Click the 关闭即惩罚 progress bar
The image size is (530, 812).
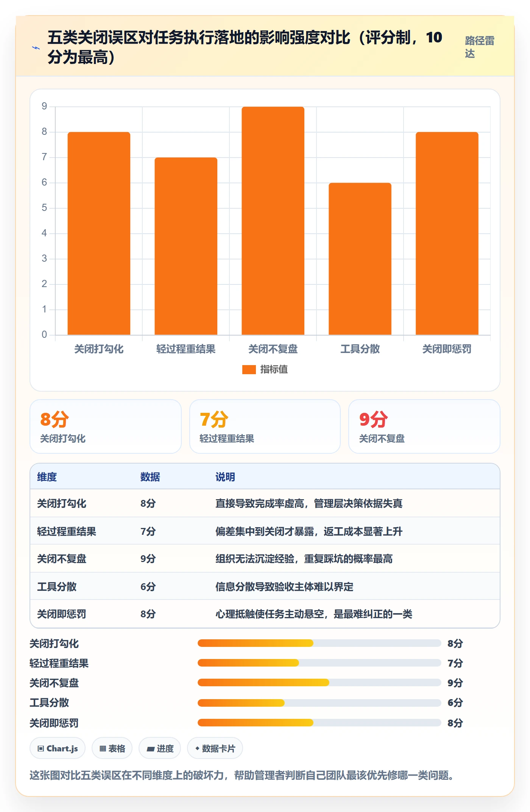319,723
